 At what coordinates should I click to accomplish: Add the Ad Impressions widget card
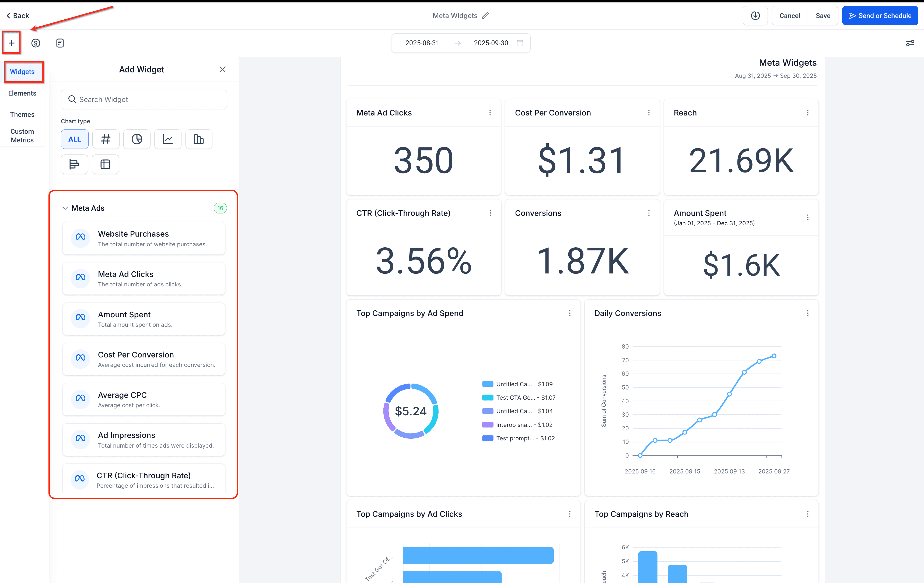144,440
